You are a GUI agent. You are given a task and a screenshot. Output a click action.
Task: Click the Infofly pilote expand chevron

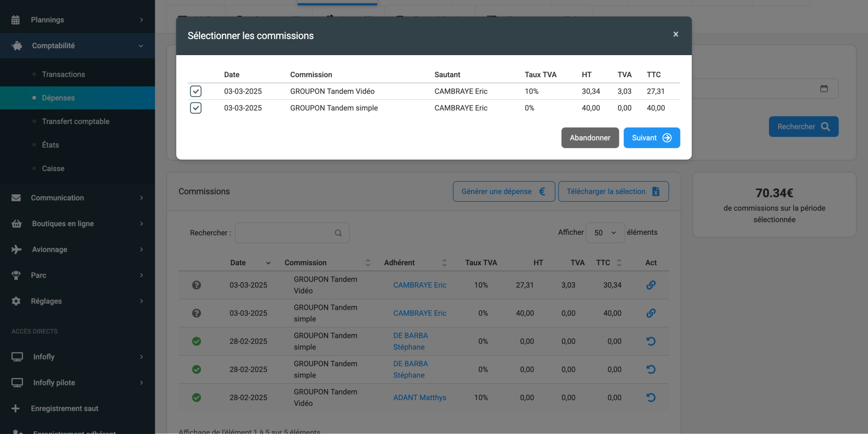coord(141,383)
